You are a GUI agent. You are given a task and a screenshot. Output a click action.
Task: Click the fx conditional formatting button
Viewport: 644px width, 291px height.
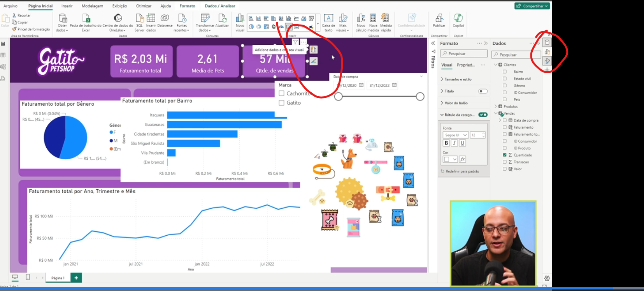click(x=462, y=159)
